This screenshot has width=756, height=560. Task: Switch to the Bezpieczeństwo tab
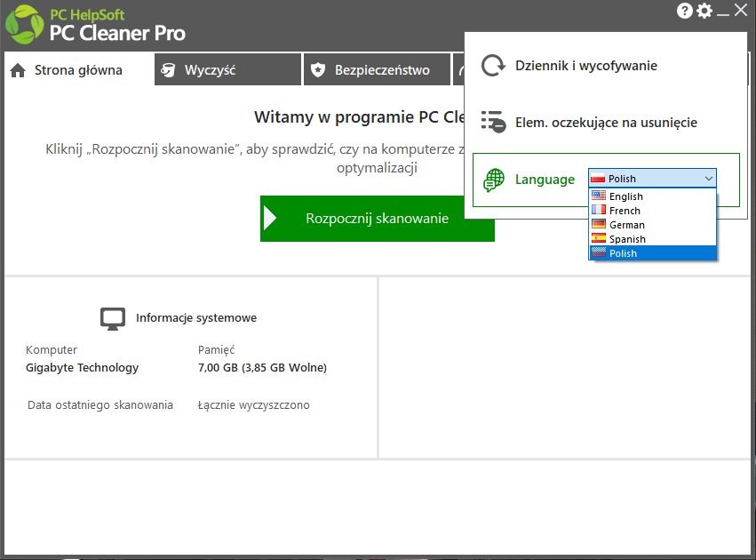point(377,69)
